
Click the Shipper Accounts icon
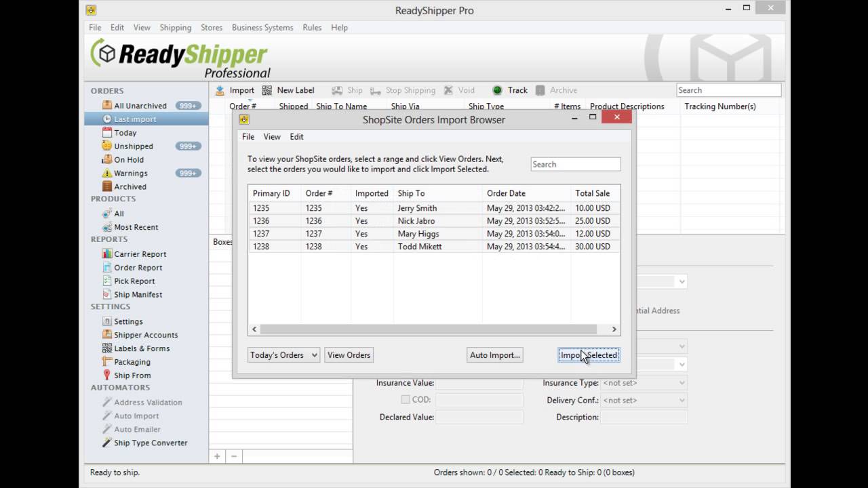tap(107, 335)
